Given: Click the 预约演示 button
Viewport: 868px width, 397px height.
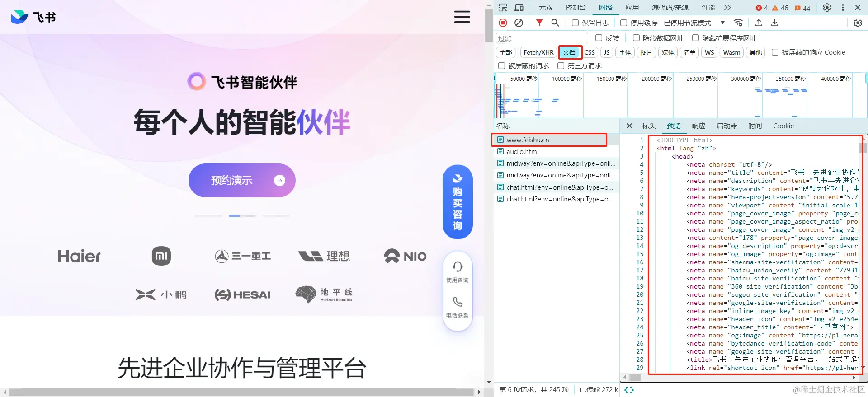Looking at the screenshot, I should tap(242, 181).
